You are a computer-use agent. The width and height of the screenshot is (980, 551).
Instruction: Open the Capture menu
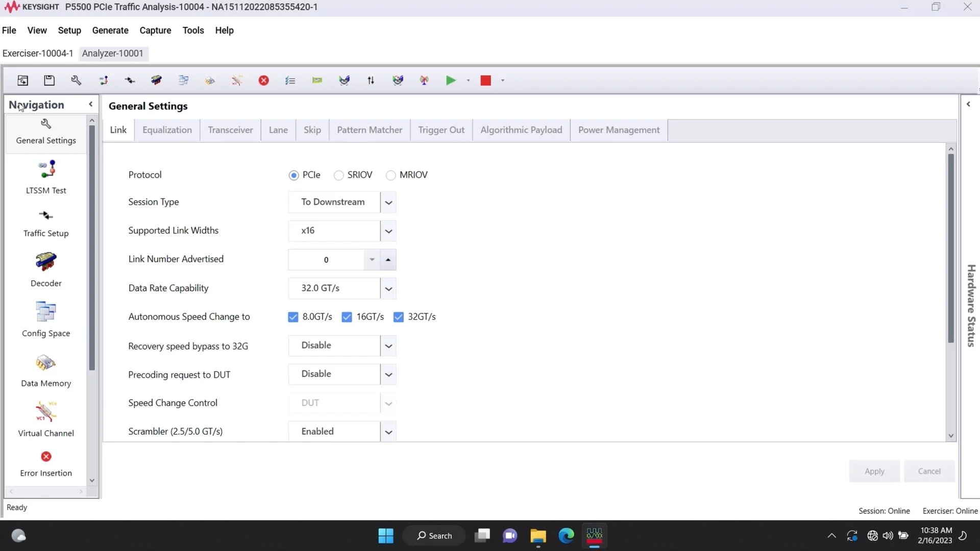coord(155,30)
